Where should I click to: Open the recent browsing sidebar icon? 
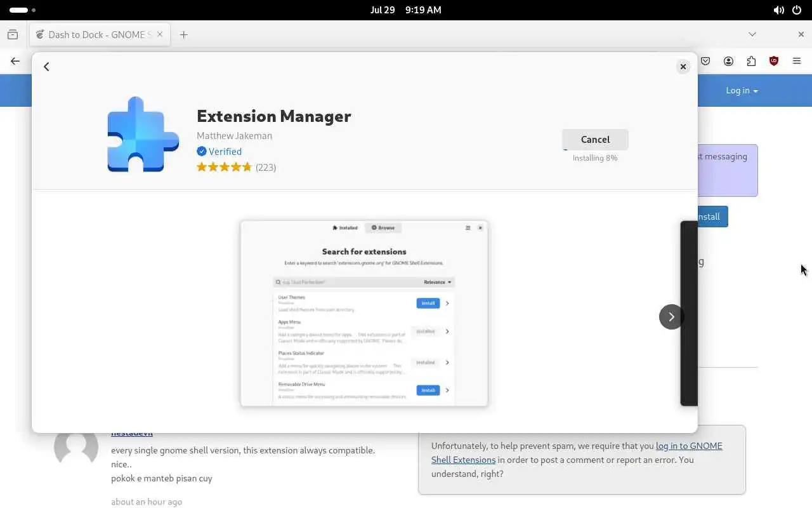[x=13, y=34]
